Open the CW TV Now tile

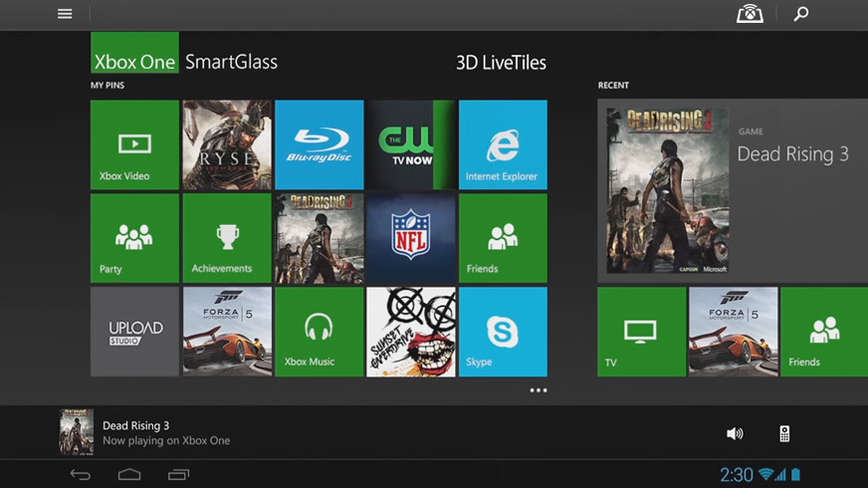pos(411,144)
